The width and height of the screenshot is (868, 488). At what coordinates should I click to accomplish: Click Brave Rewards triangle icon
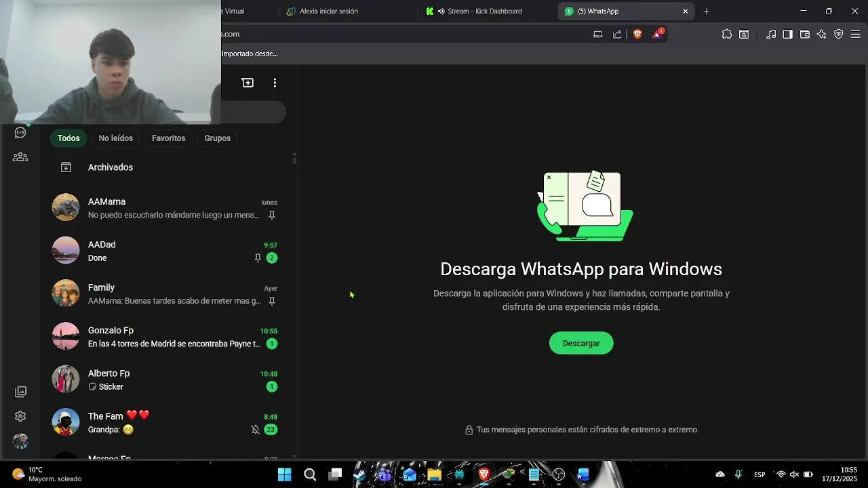coord(657,34)
